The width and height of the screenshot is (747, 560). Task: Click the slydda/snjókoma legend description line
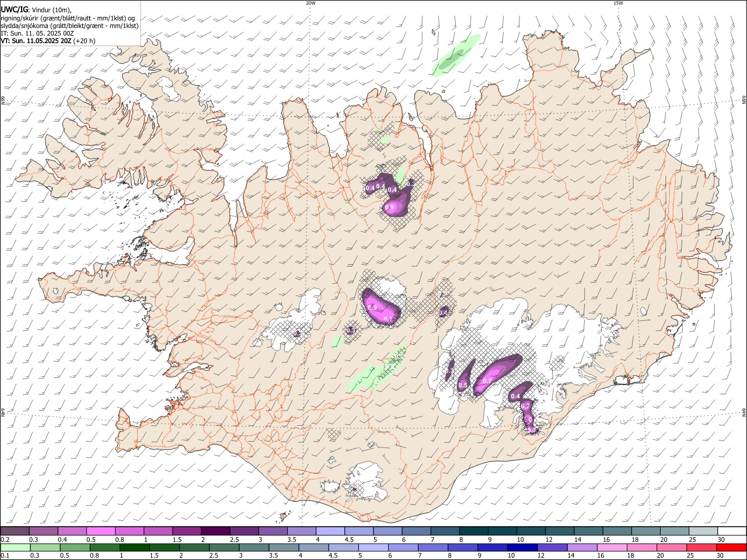pos(69,26)
